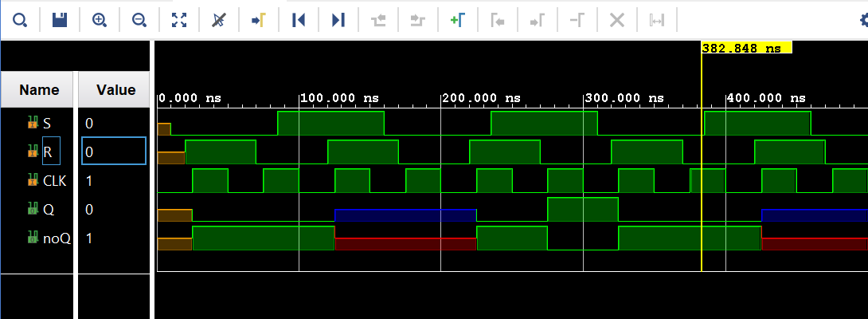The height and width of the screenshot is (319, 868).
Task: Click the value of S signal
Action: point(89,123)
